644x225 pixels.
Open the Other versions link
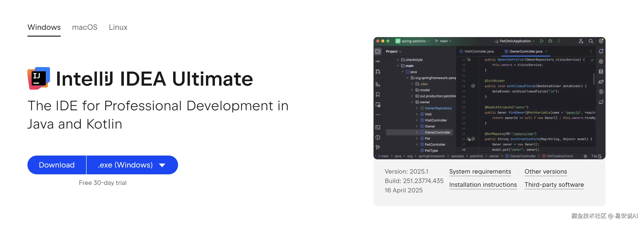coord(545,172)
